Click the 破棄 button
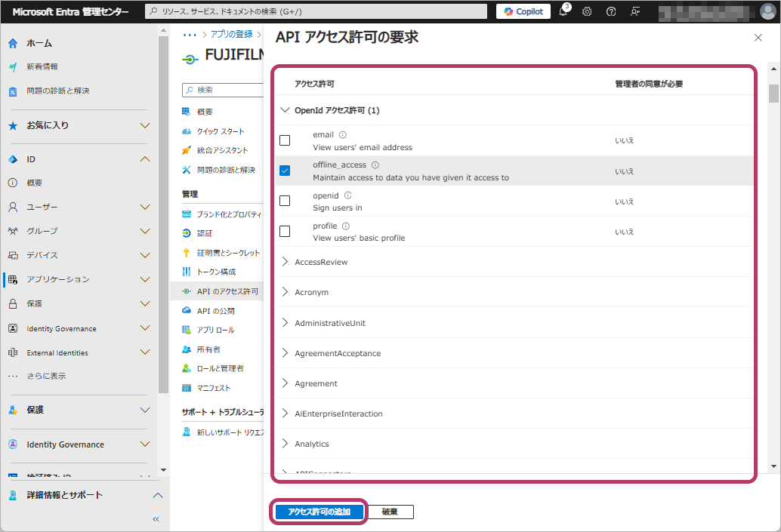 pos(390,512)
